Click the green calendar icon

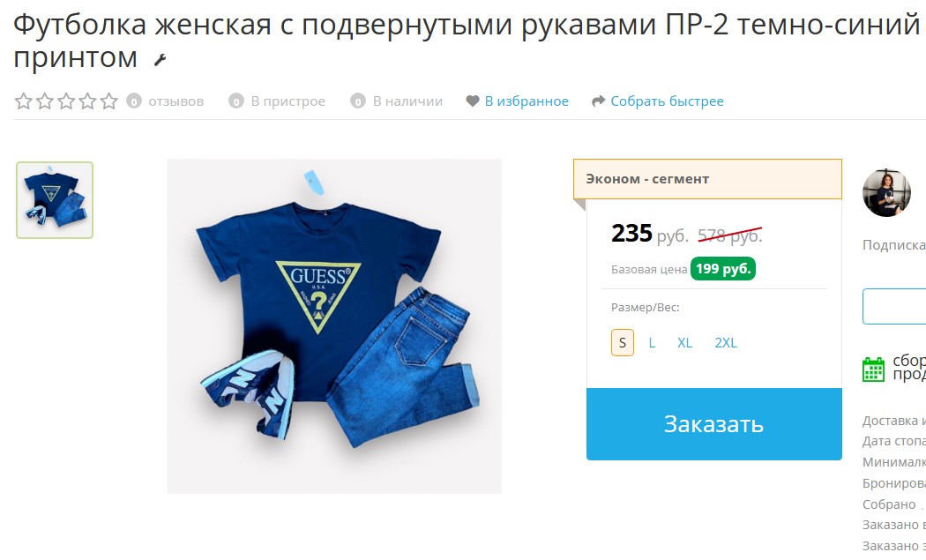(x=873, y=370)
